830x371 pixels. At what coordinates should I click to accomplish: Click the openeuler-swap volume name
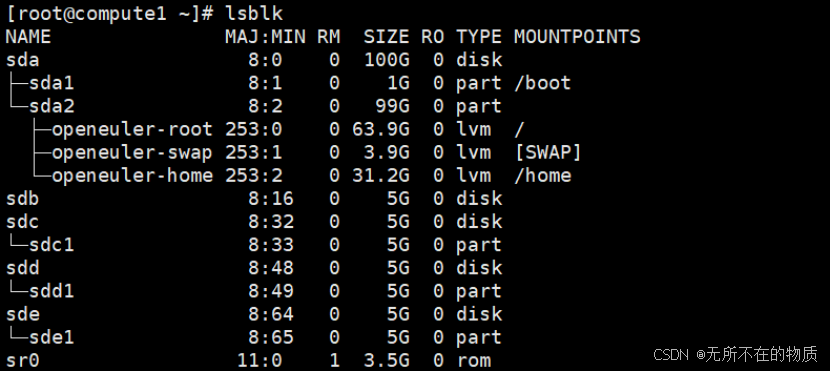[132, 152]
